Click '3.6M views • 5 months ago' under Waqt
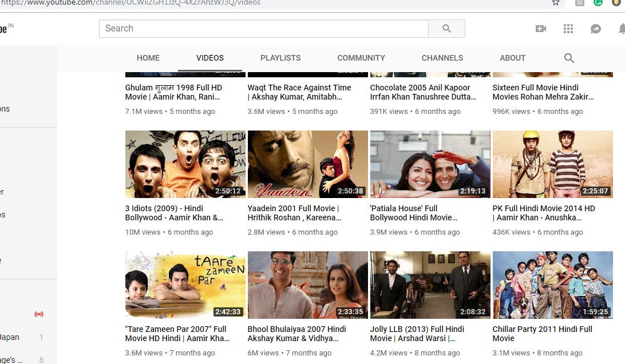The width and height of the screenshot is (625, 364). click(x=292, y=112)
